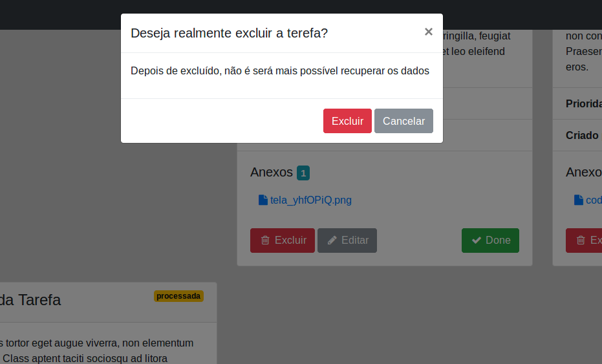Click the partially visible cod attachment link

(x=594, y=200)
